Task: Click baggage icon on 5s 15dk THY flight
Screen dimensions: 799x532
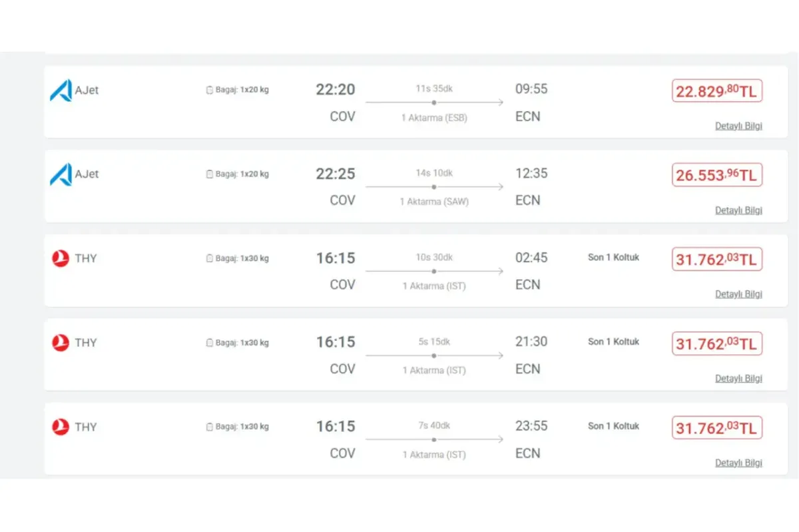Action: tap(209, 343)
